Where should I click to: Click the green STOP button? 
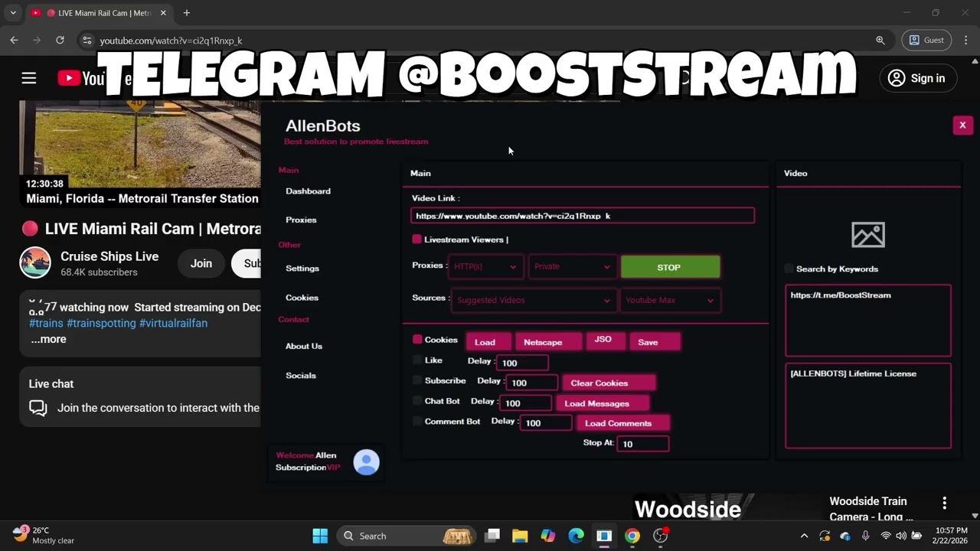670,267
